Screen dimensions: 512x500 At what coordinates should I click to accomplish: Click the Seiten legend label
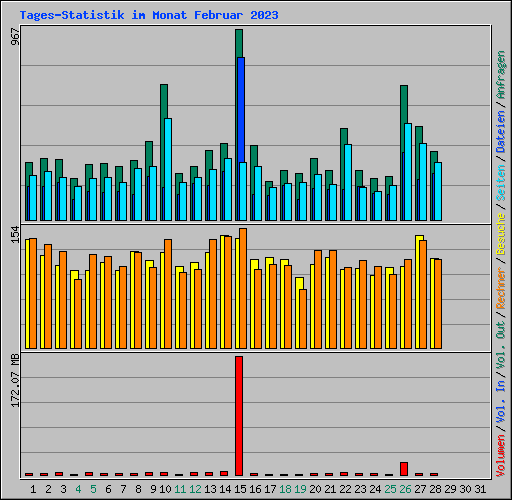pos(501,183)
